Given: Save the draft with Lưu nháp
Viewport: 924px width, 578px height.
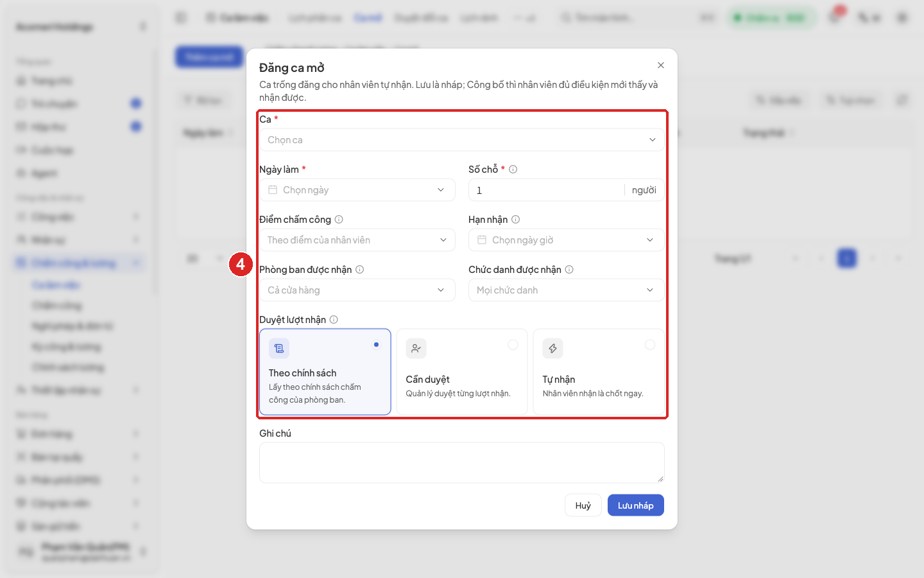Looking at the screenshot, I should (x=636, y=505).
